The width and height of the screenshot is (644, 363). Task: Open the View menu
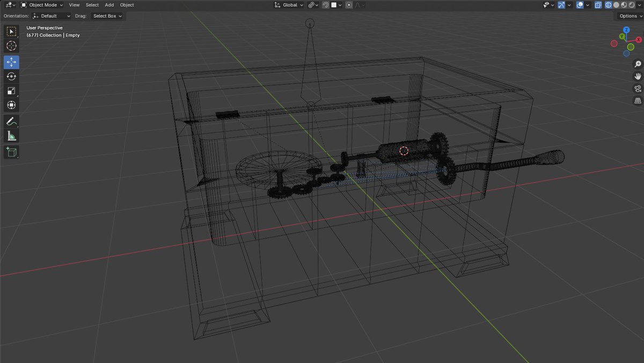click(74, 5)
